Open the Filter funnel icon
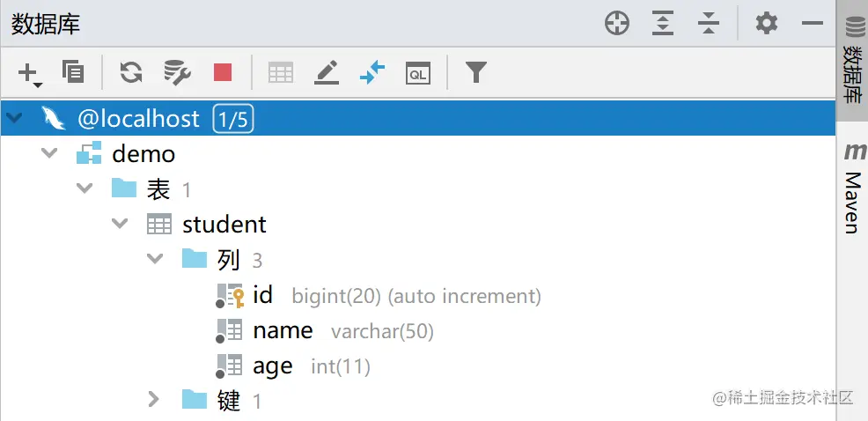Screen dimensions: 868x421 pyautogui.click(x=476, y=72)
